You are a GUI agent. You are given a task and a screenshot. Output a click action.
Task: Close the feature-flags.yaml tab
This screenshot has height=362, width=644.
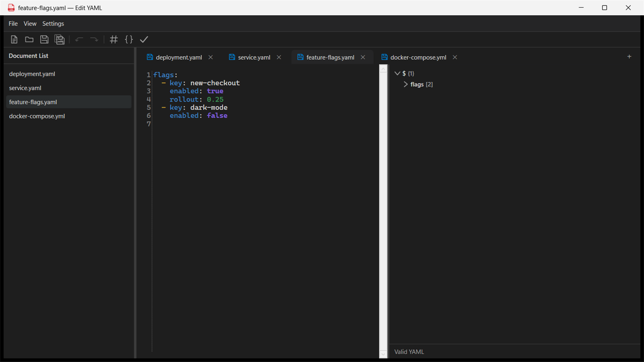coord(363,57)
